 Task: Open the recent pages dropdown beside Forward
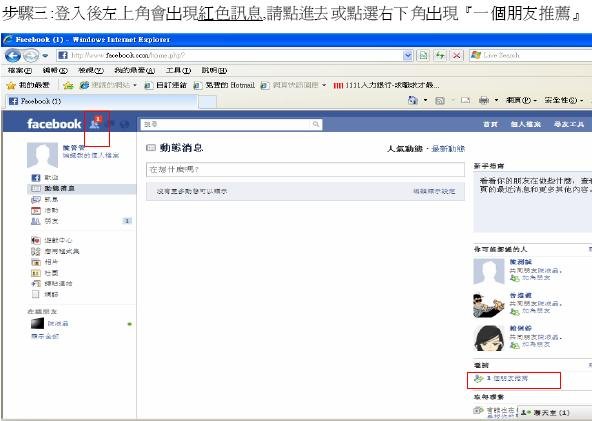(x=45, y=56)
